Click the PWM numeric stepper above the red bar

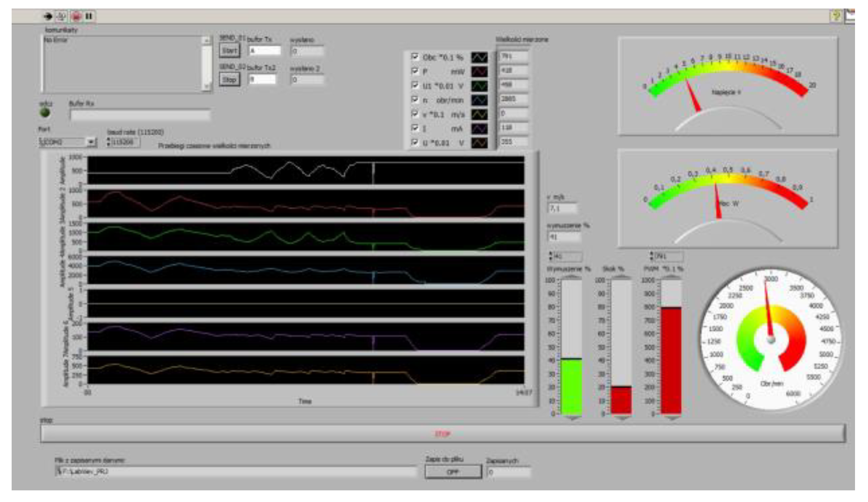coord(652,256)
